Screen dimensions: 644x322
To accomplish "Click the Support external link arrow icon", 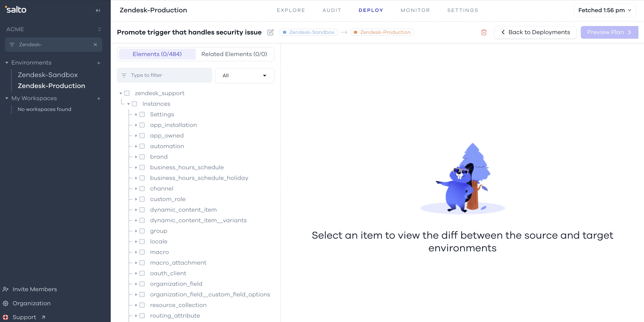I will [43, 317].
